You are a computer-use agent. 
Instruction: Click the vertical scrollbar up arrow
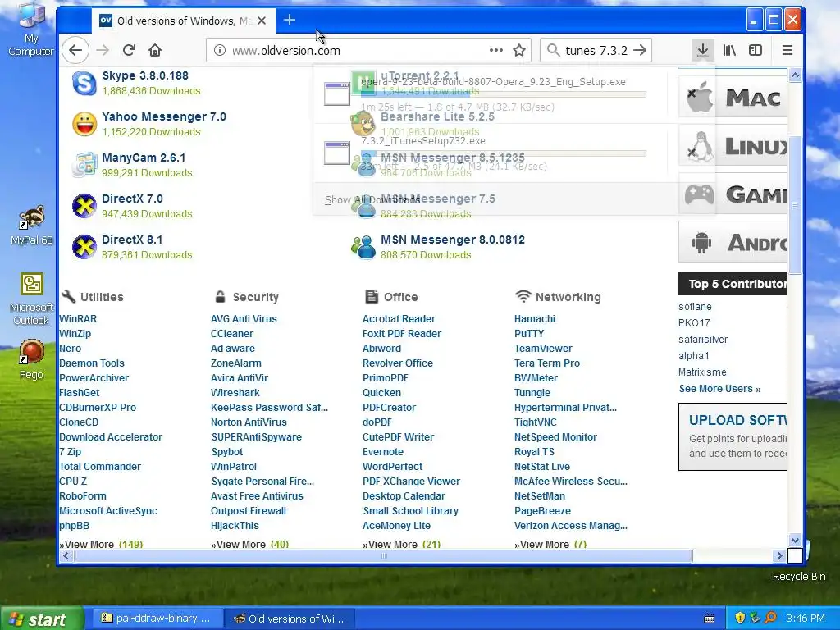tap(795, 75)
